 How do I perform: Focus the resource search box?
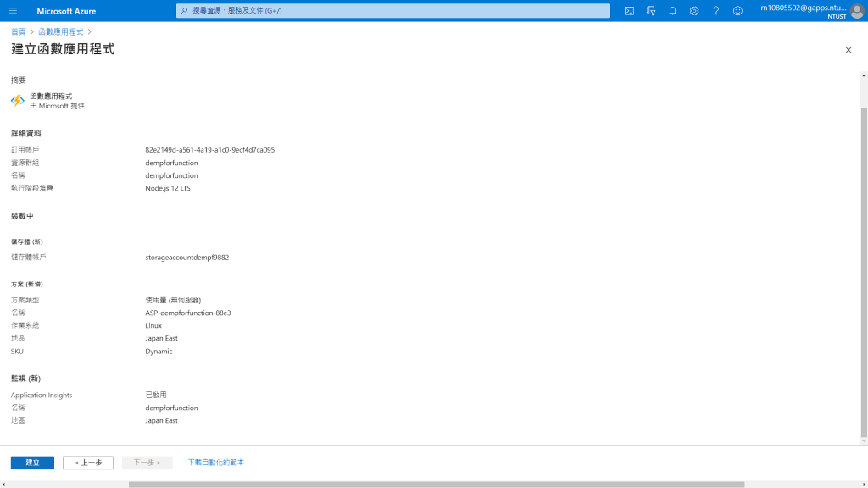tap(393, 10)
